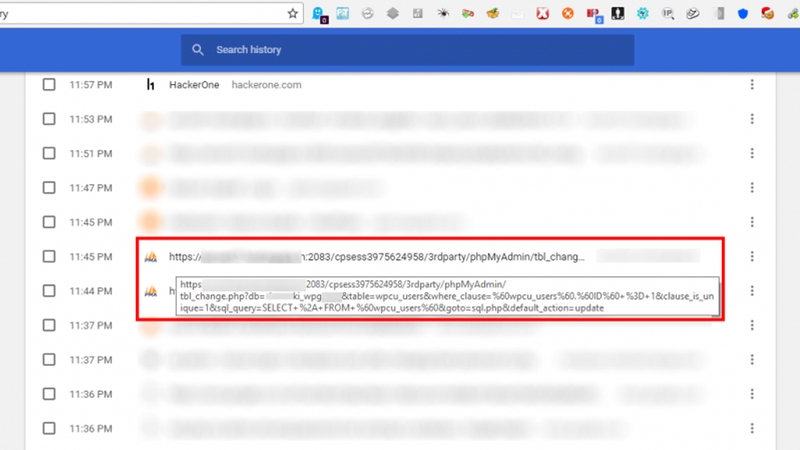Open the HackerOne history link
The height and width of the screenshot is (450, 800).
[194, 85]
